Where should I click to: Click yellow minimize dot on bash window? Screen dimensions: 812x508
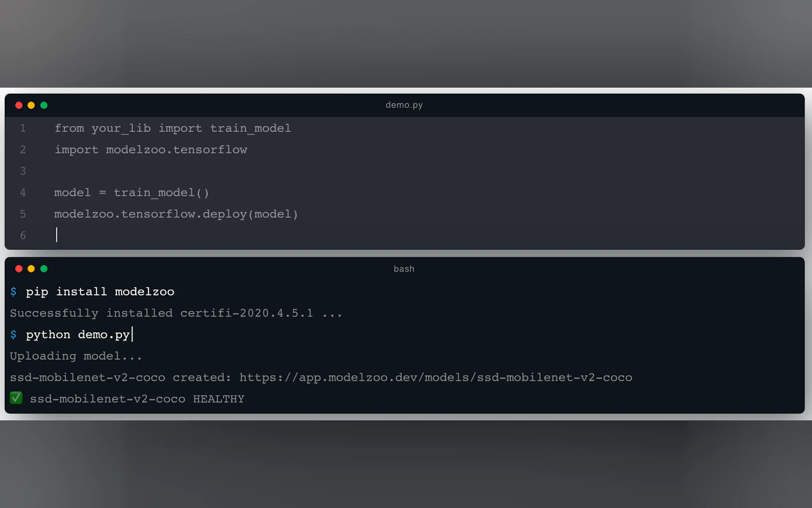[x=31, y=269]
